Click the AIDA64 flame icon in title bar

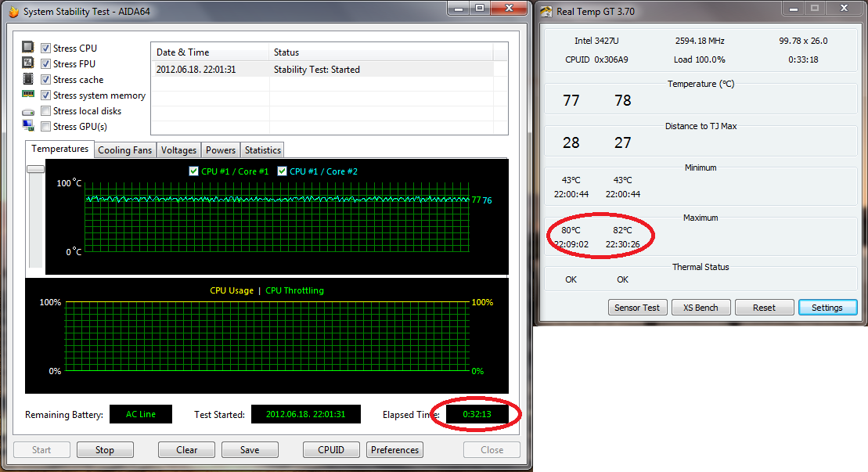point(13,11)
